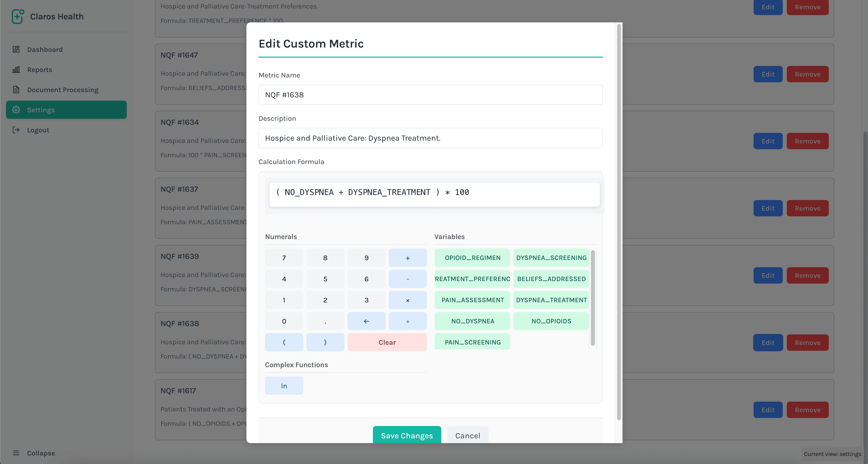Collapse the sidebar
This screenshot has height=464, width=868.
point(66,453)
